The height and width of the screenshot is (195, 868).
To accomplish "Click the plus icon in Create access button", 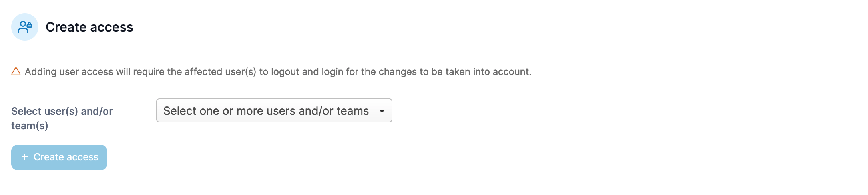I will (25, 157).
